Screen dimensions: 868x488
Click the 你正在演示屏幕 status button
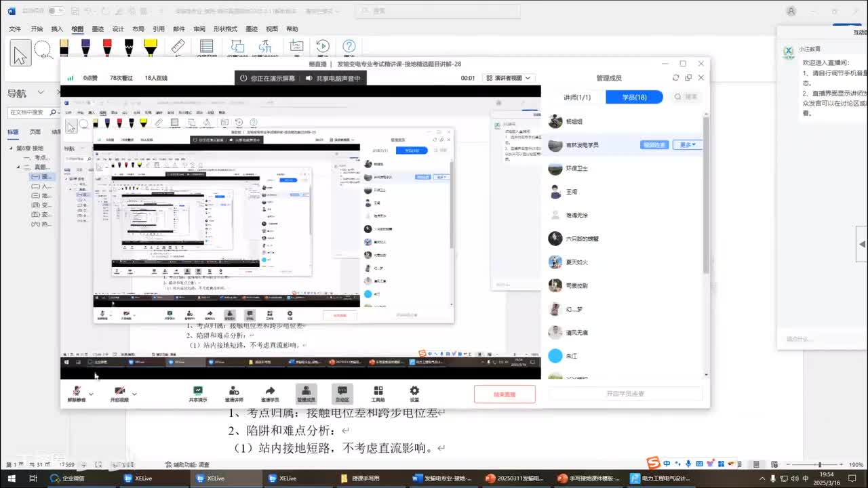pyautogui.click(x=267, y=78)
